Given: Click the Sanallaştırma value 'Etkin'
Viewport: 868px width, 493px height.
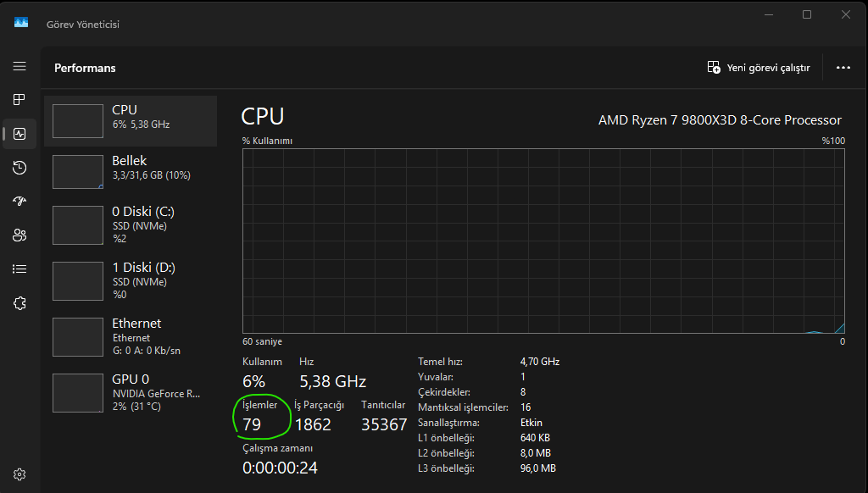Looking at the screenshot, I should pos(531,422).
